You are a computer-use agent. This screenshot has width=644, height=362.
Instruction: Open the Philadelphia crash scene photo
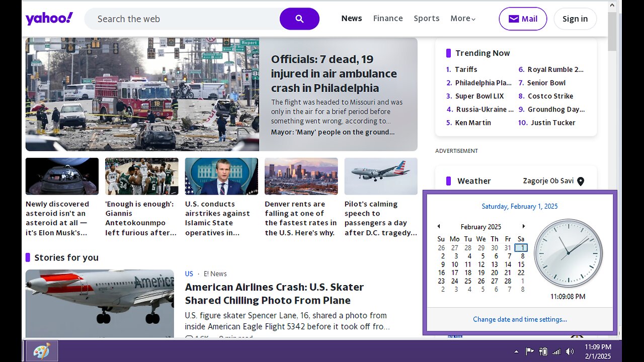[142, 94]
